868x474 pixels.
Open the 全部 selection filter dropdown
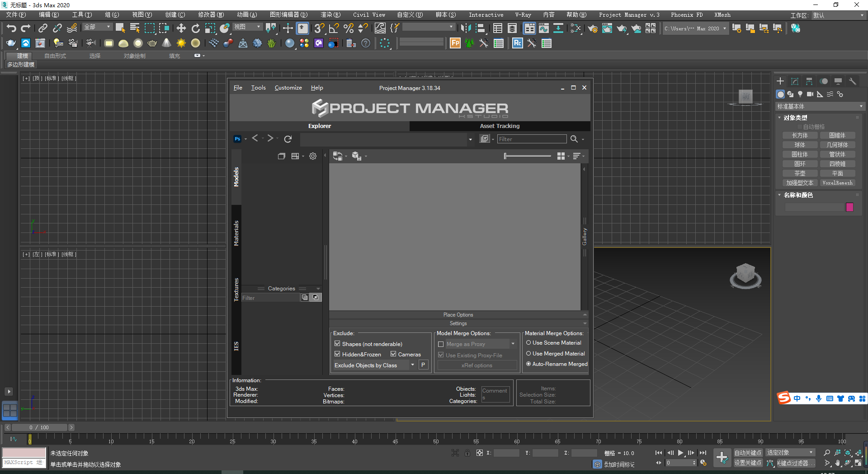coord(97,27)
